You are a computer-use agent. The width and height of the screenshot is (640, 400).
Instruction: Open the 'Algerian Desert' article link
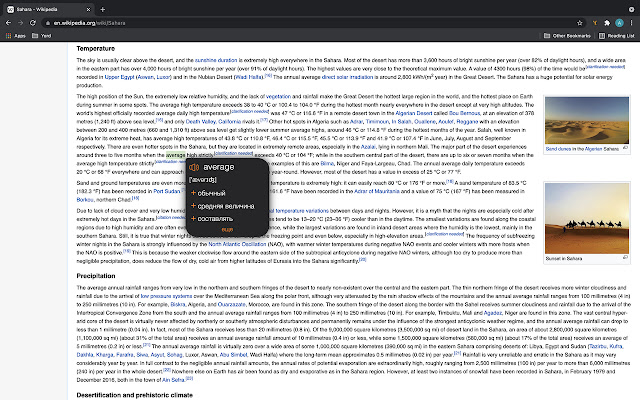pyautogui.click(x=413, y=113)
